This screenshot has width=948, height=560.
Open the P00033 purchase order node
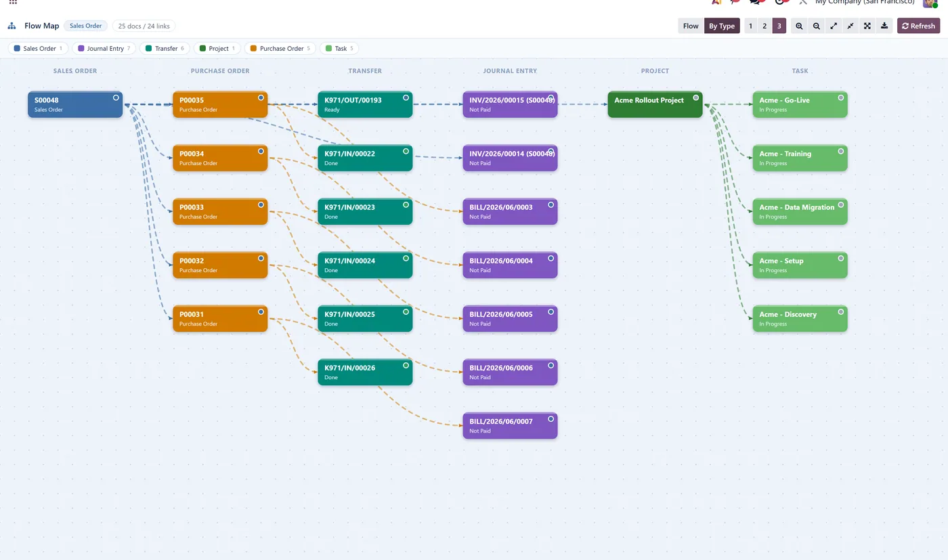click(220, 211)
